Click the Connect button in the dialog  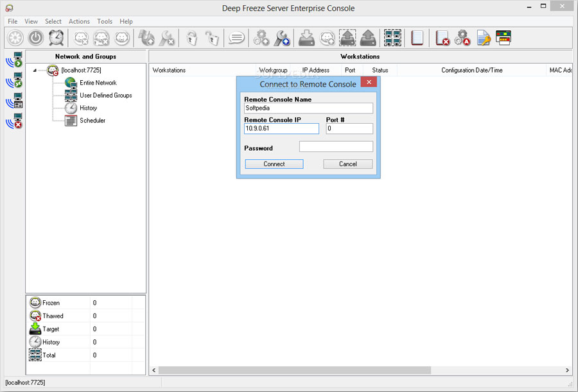pos(274,164)
